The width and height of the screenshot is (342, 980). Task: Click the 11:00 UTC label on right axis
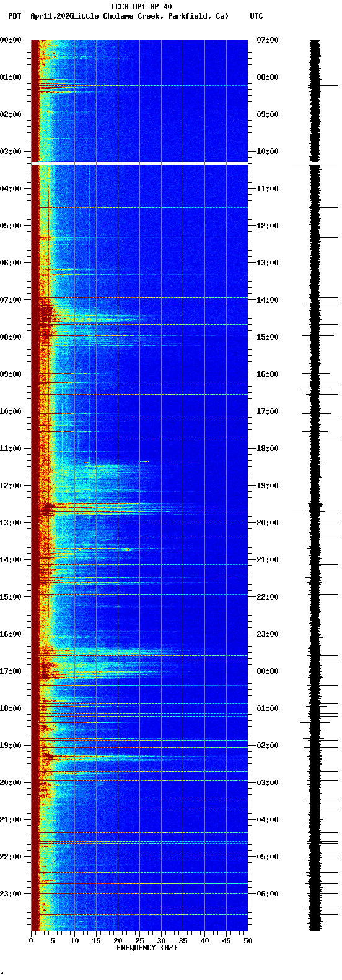click(x=268, y=189)
